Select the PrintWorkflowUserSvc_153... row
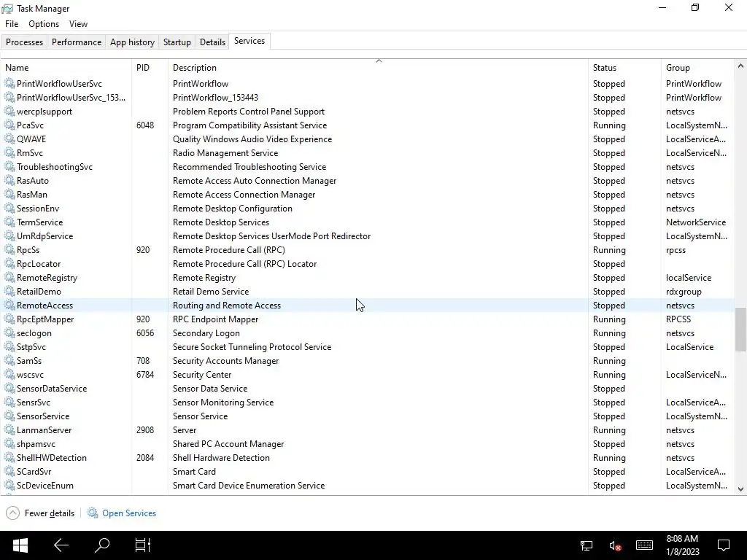 pyautogui.click(x=368, y=98)
